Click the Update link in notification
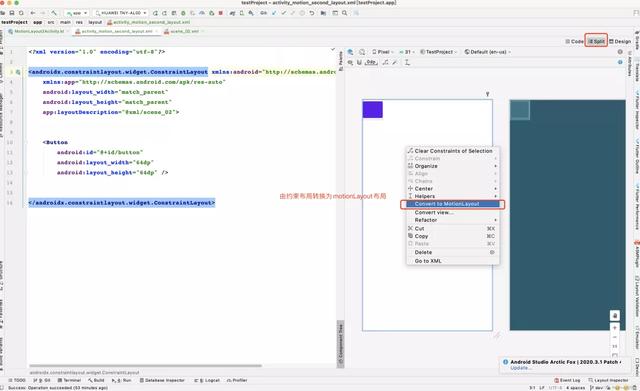640x391 pixels. [x=520, y=368]
